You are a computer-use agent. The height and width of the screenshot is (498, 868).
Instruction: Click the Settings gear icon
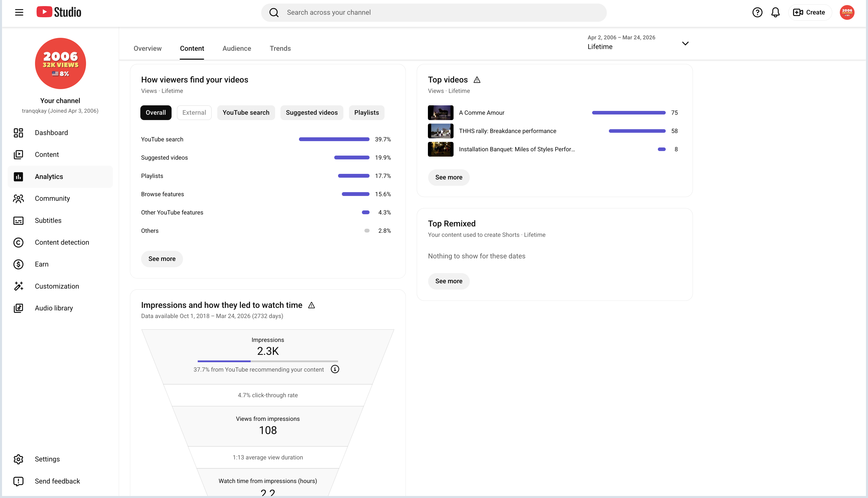point(19,459)
